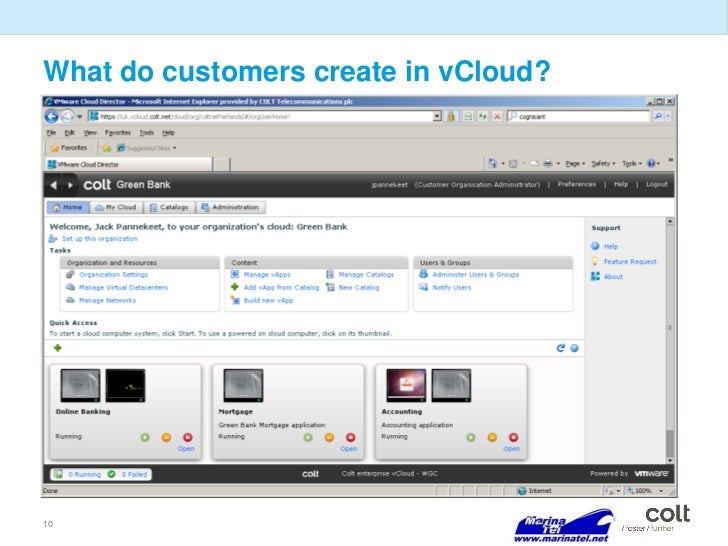Click the red stop loading icon
Screen dimensions: 728x546
(498, 117)
